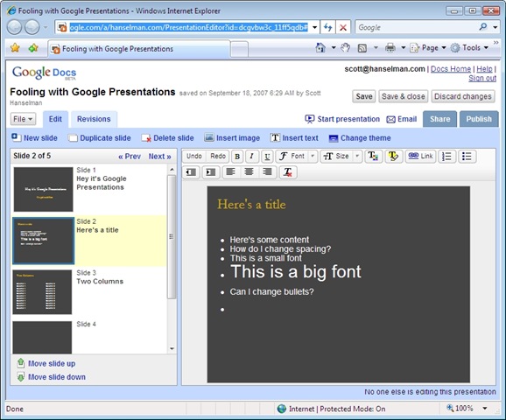This screenshot has height=420, width=506.
Task: Open the Tools menu dropdown
Action: click(x=470, y=48)
